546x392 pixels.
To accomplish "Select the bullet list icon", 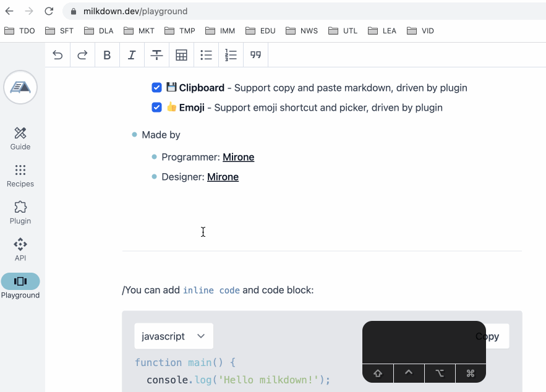I will click(206, 54).
